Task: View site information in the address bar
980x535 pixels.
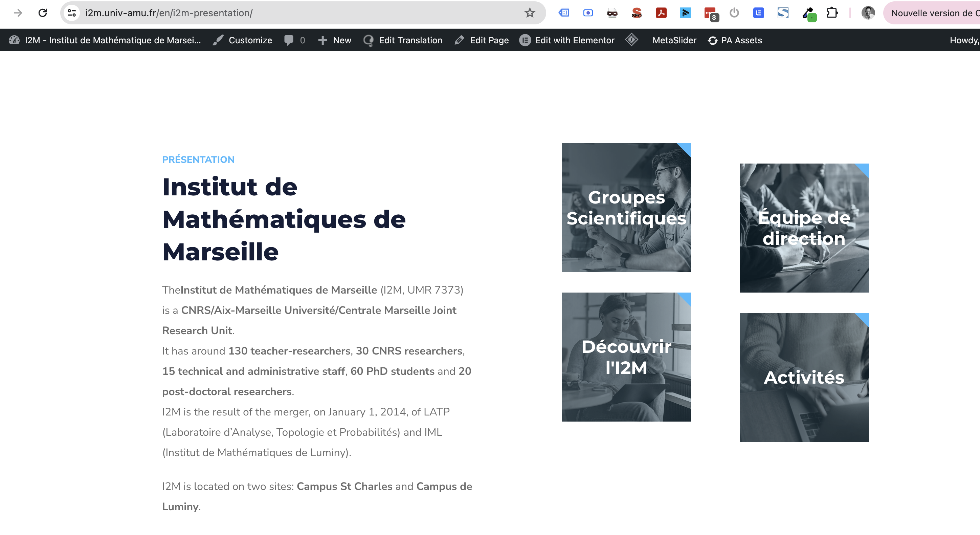Action: point(71,13)
